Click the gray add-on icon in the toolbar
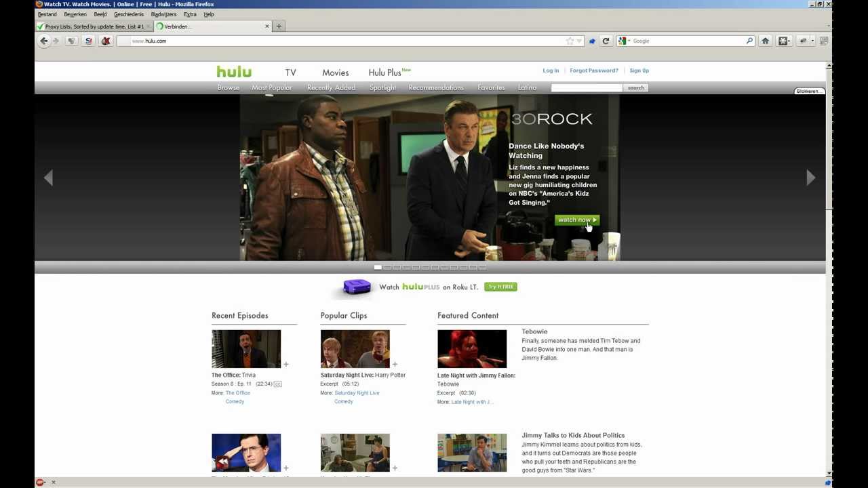This screenshot has height=488, width=868. pos(803,41)
